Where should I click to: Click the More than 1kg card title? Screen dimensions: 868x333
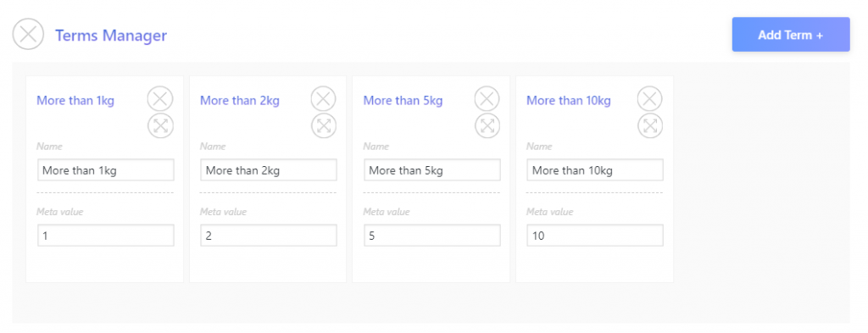pyautogui.click(x=75, y=101)
